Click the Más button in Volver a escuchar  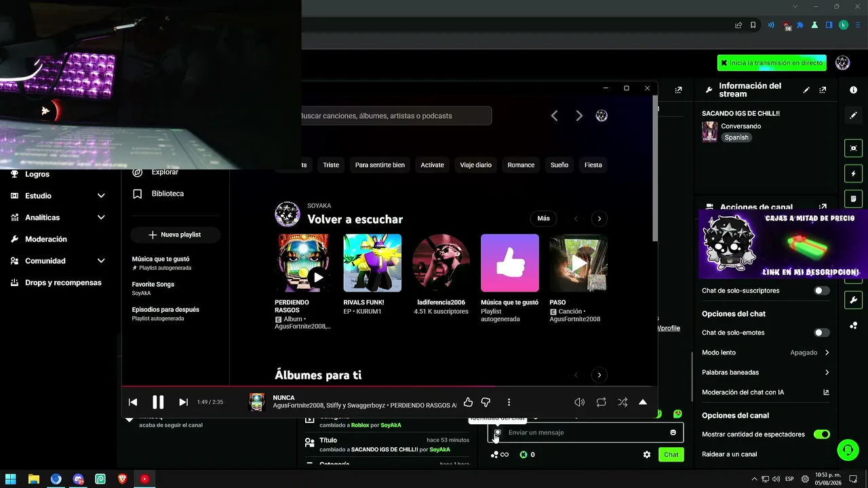point(543,218)
